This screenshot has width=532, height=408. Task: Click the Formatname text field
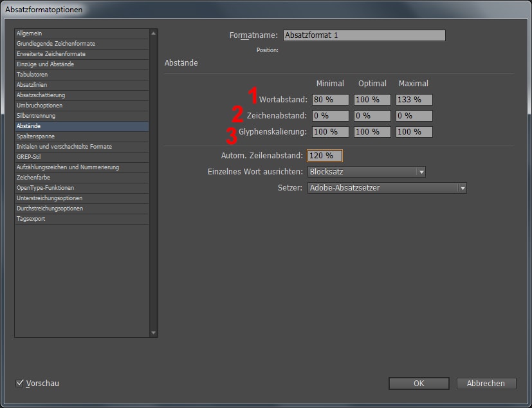tap(364, 35)
